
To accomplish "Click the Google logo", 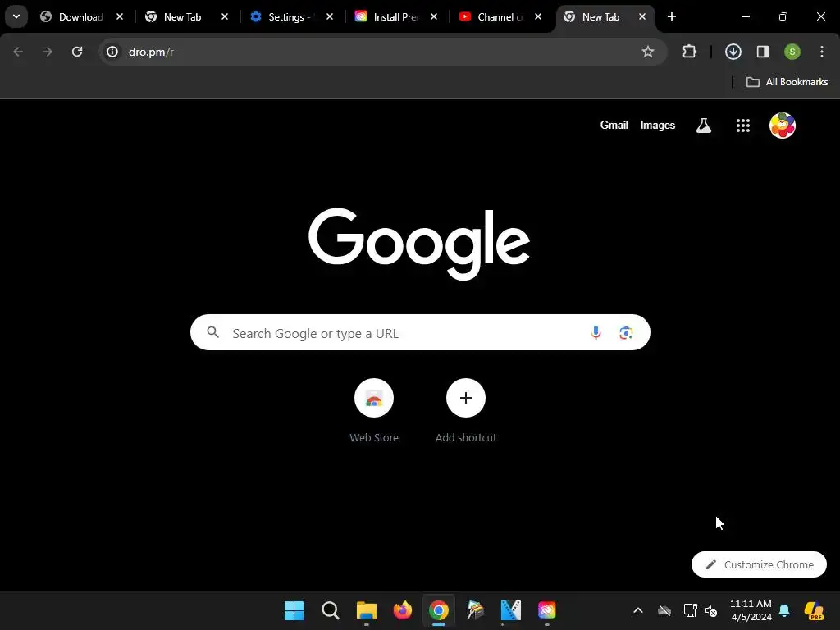I will click(x=419, y=244).
